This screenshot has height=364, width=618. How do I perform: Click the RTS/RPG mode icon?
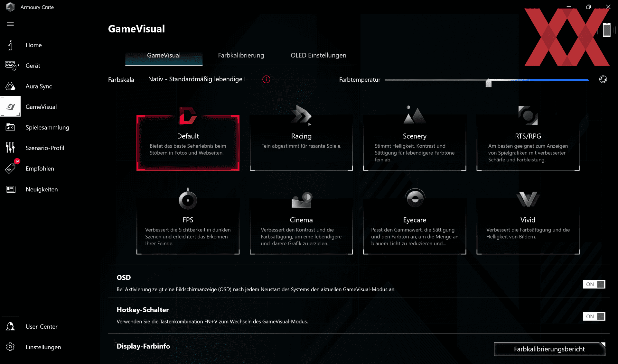pos(528,115)
